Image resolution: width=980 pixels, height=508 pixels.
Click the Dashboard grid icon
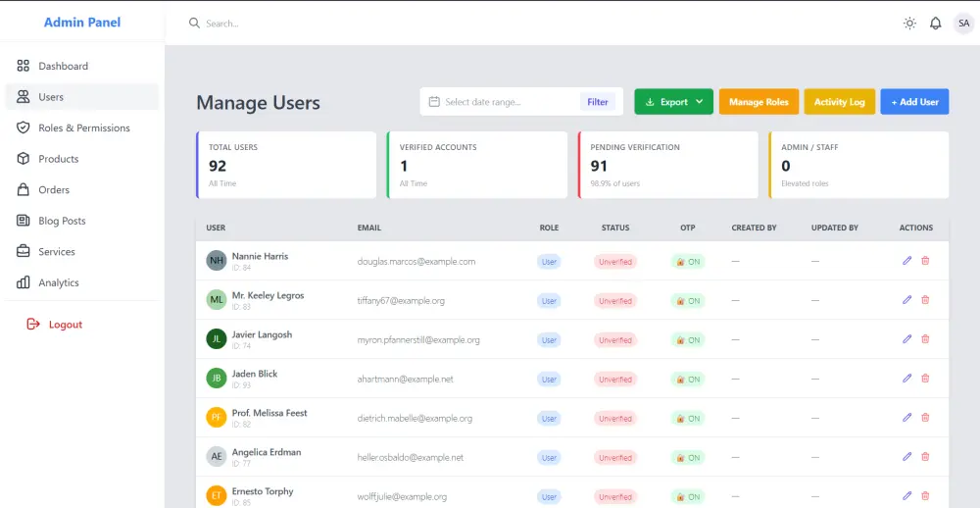click(24, 66)
